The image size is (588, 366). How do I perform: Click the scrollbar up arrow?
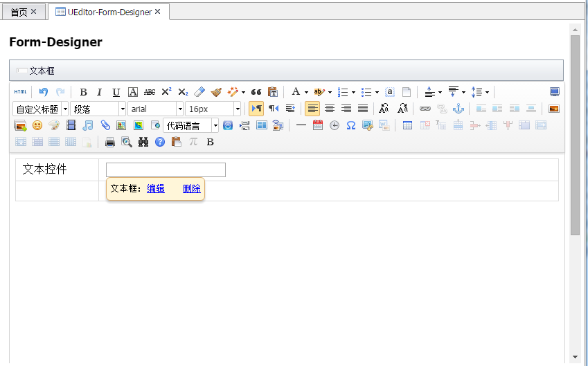click(x=575, y=29)
